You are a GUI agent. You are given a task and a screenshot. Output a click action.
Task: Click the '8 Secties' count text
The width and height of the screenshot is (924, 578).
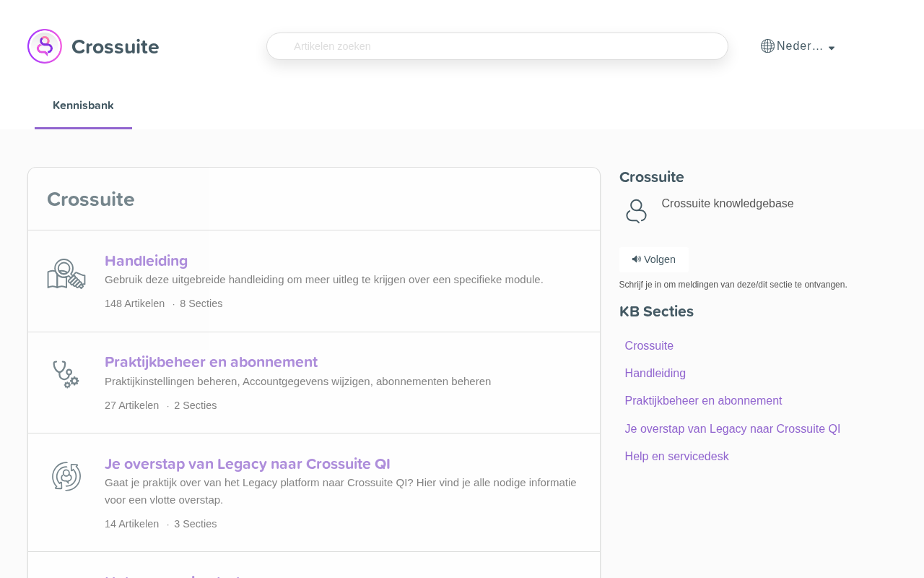pos(201,303)
